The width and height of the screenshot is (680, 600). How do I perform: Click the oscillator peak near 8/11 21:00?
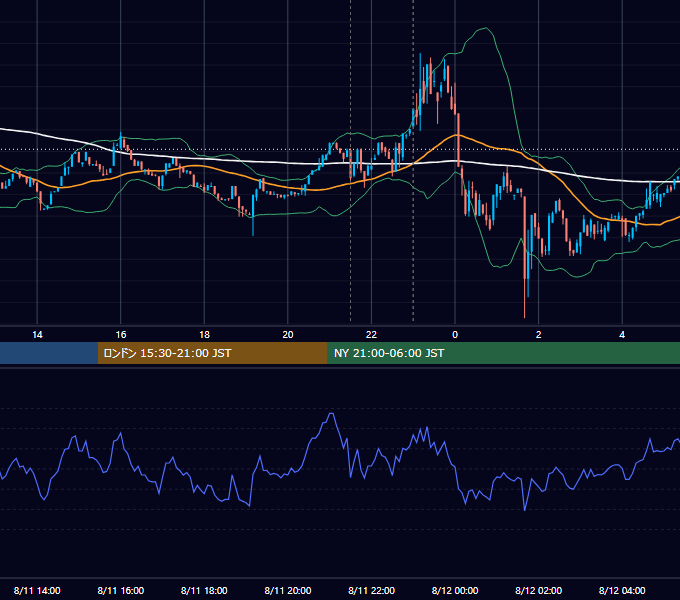(x=332, y=415)
